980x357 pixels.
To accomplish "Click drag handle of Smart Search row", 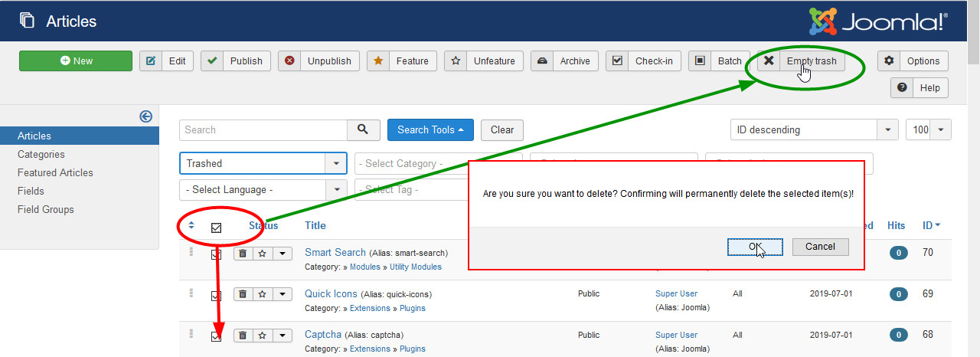I will [x=191, y=251].
